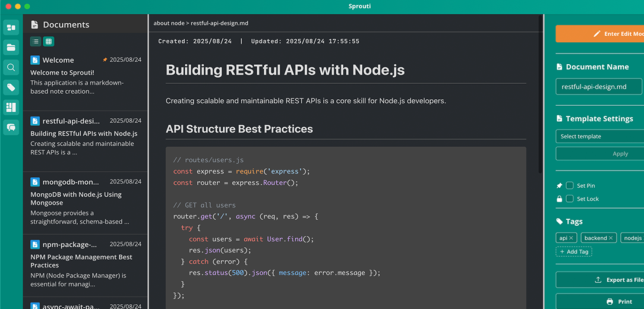Remove the backend tag
The width and height of the screenshot is (644, 309).
click(x=611, y=238)
